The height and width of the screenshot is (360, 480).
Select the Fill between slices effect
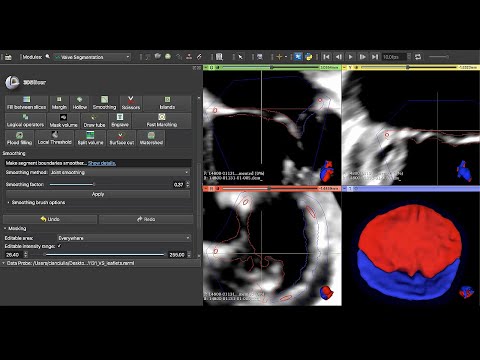pos(26,103)
